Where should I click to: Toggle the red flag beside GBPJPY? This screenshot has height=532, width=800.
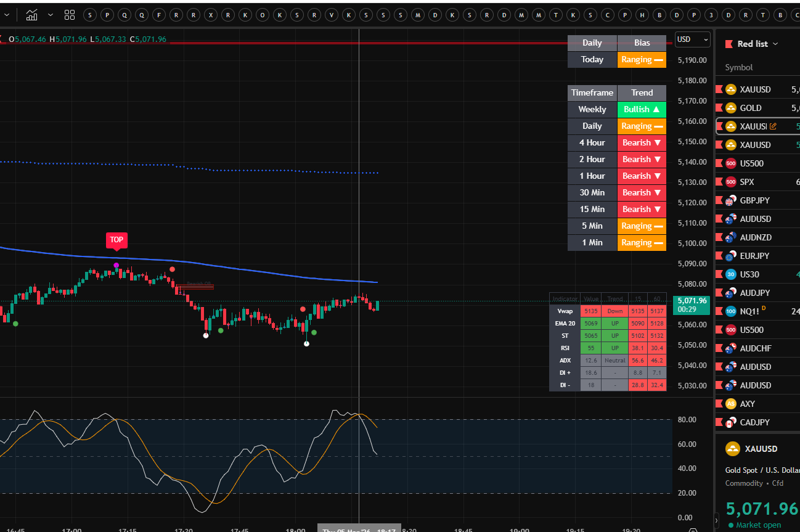coord(719,200)
